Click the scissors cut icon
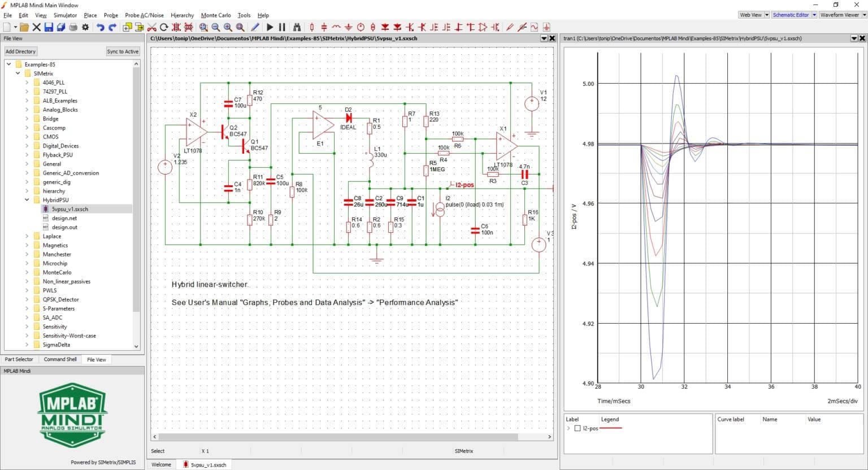 click(151, 27)
